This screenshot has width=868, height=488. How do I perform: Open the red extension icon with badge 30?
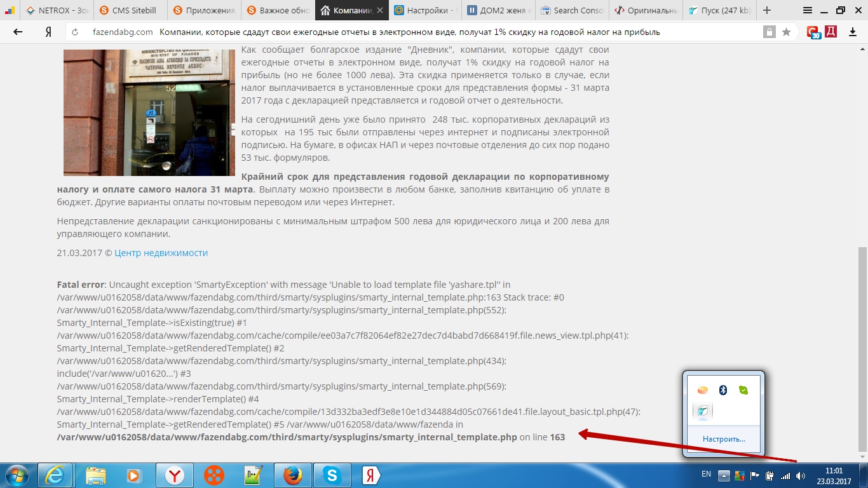(x=813, y=32)
